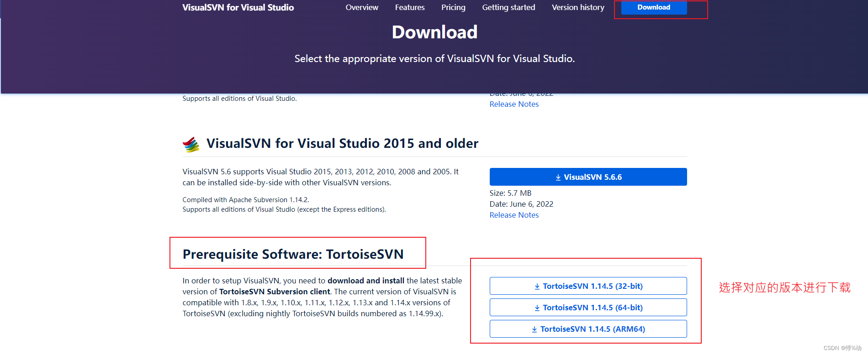Download TortoiseSVN 1.14.5 (32-bit)
The image size is (868, 355).
pos(588,286)
